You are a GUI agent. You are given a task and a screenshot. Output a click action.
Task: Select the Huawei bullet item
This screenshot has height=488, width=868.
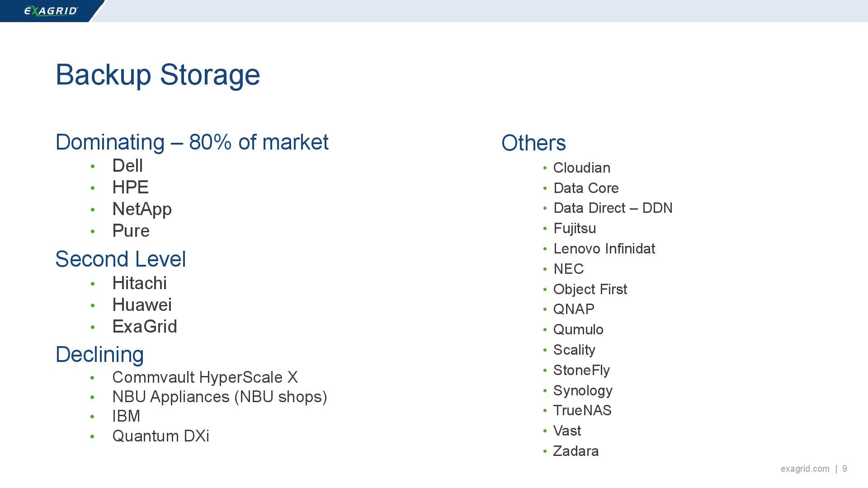(142, 305)
